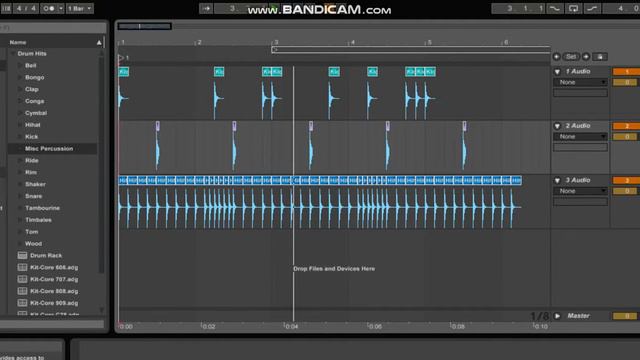Click the Master track play button

[557, 316]
